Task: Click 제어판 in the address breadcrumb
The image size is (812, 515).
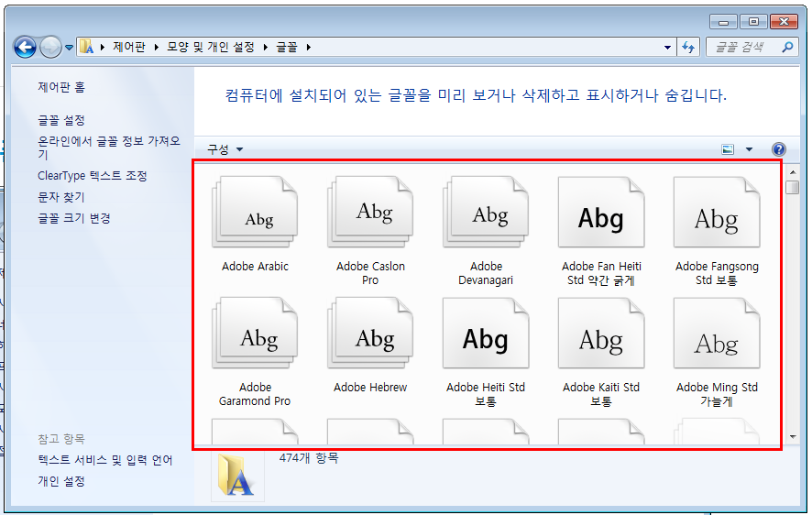Action: 129,47
